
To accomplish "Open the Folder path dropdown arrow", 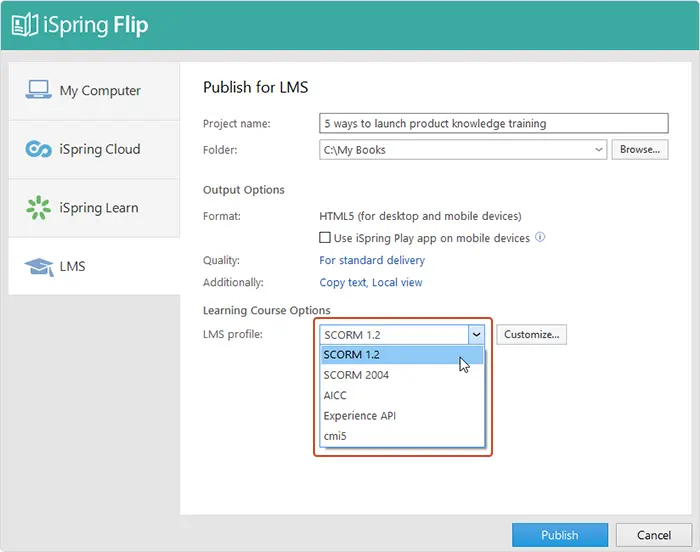I will coord(599,150).
